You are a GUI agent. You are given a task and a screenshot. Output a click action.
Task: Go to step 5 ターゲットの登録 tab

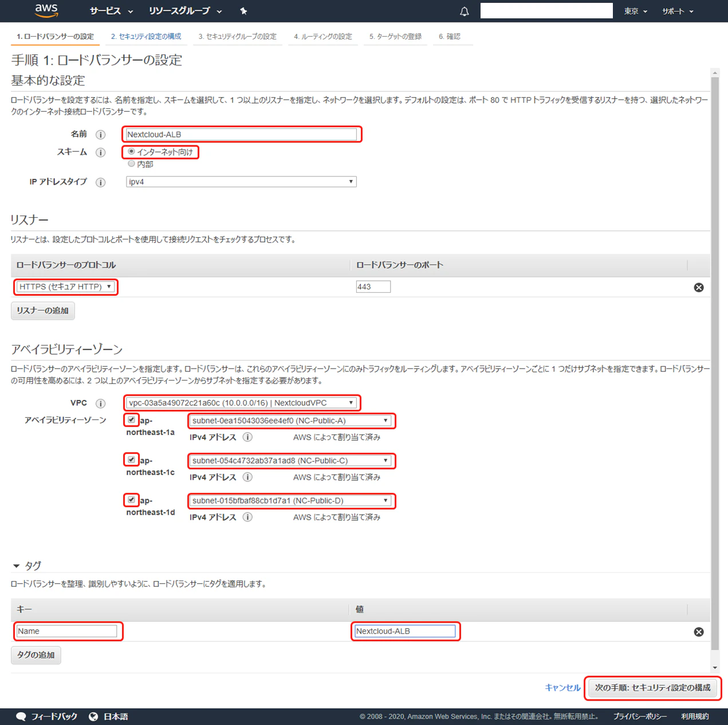pyautogui.click(x=395, y=37)
